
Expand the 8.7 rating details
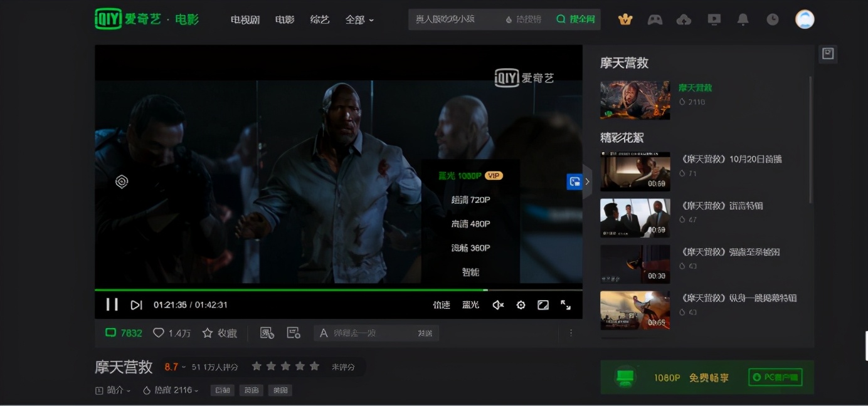[x=175, y=367]
